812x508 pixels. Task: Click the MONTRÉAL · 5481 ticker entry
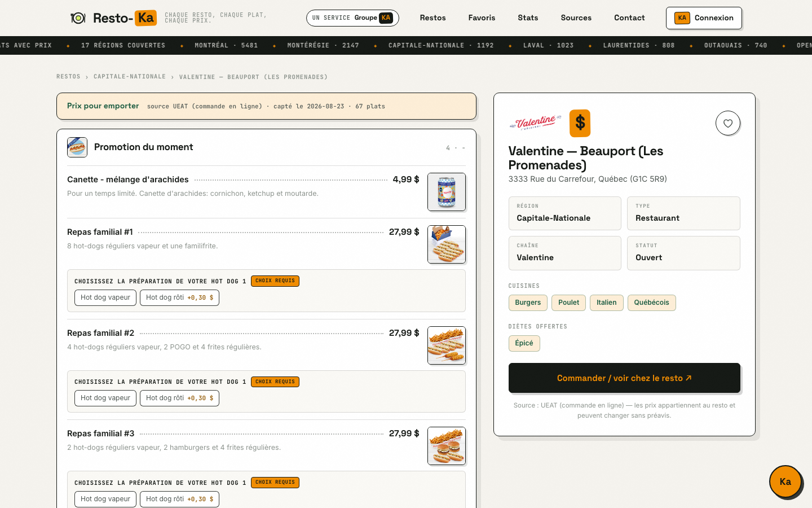(226, 45)
